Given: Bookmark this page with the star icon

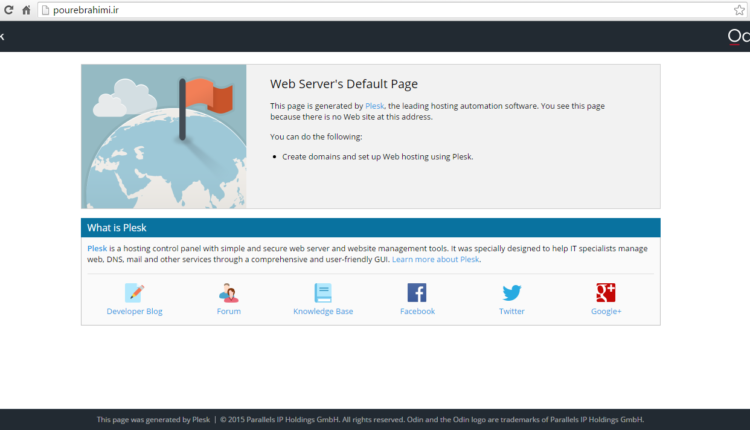Looking at the screenshot, I should click(739, 10).
